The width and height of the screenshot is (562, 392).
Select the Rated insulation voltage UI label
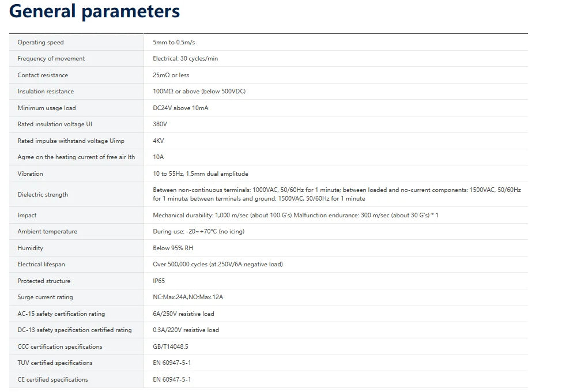click(55, 125)
